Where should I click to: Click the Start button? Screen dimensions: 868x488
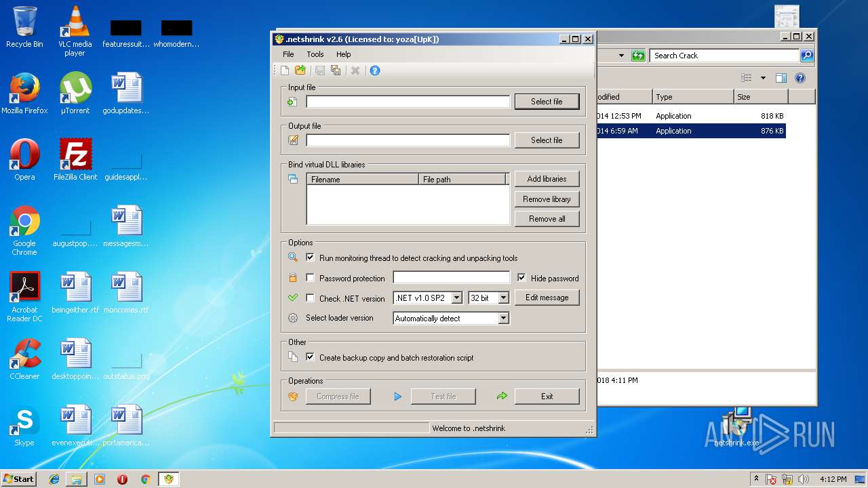(x=19, y=479)
